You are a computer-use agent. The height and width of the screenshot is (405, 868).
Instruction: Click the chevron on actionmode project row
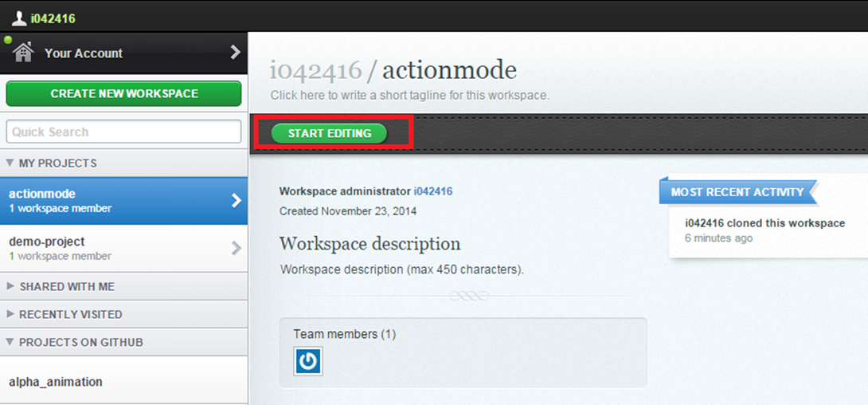(x=237, y=201)
